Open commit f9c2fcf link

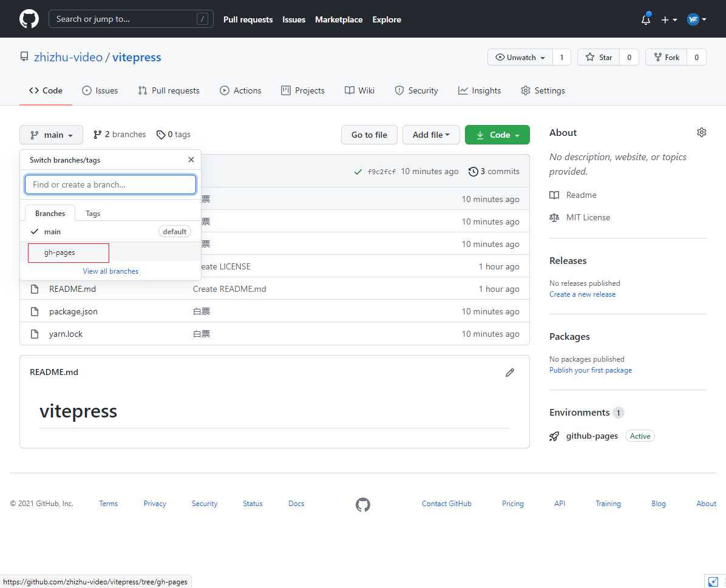pos(382,172)
